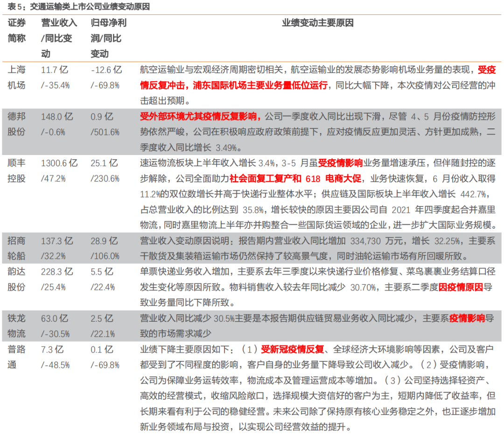Click red text 受外部环境尤其疫情反复影响

click(x=200, y=116)
